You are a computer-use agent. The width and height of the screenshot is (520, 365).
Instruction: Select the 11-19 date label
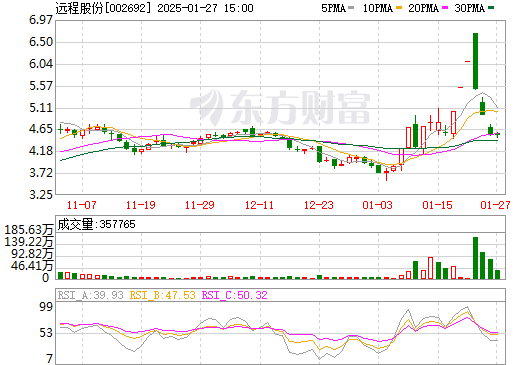click(141, 205)
